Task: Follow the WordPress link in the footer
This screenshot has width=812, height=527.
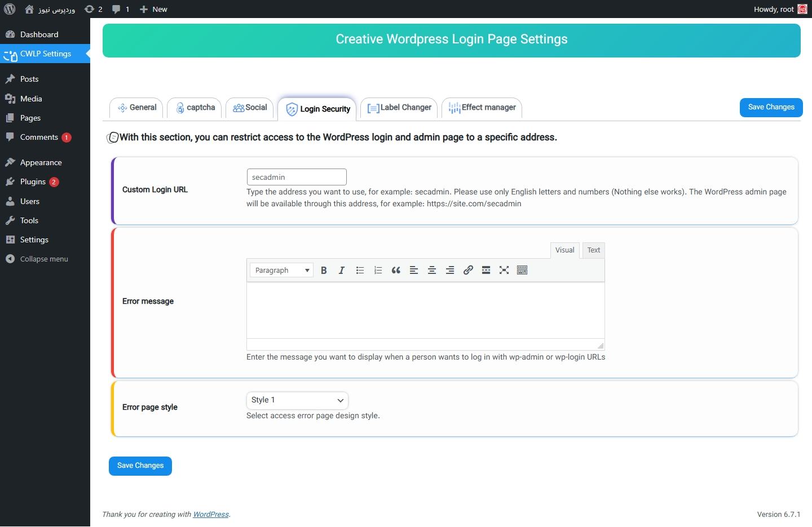Action: 211,515
